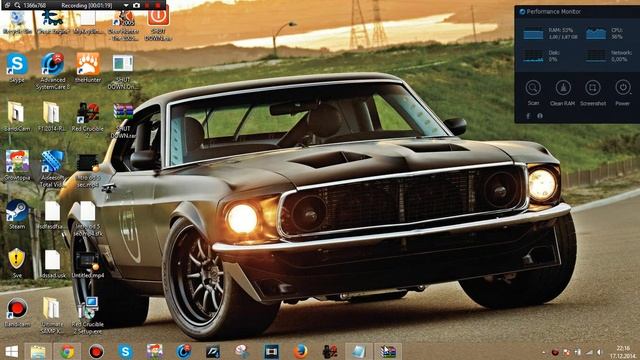
Task: Open Firefox from the taskbar
Action: (x=301, y=351)
